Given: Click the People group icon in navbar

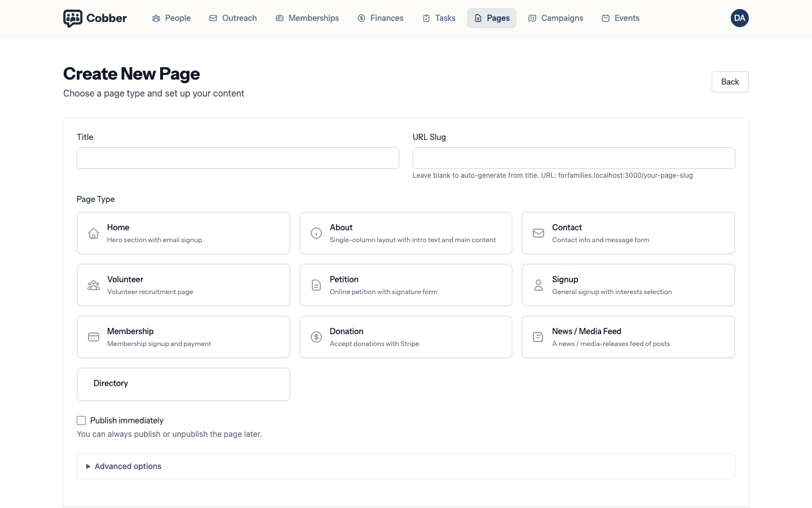Looking at the screenshot, I should tap(156, 18).
